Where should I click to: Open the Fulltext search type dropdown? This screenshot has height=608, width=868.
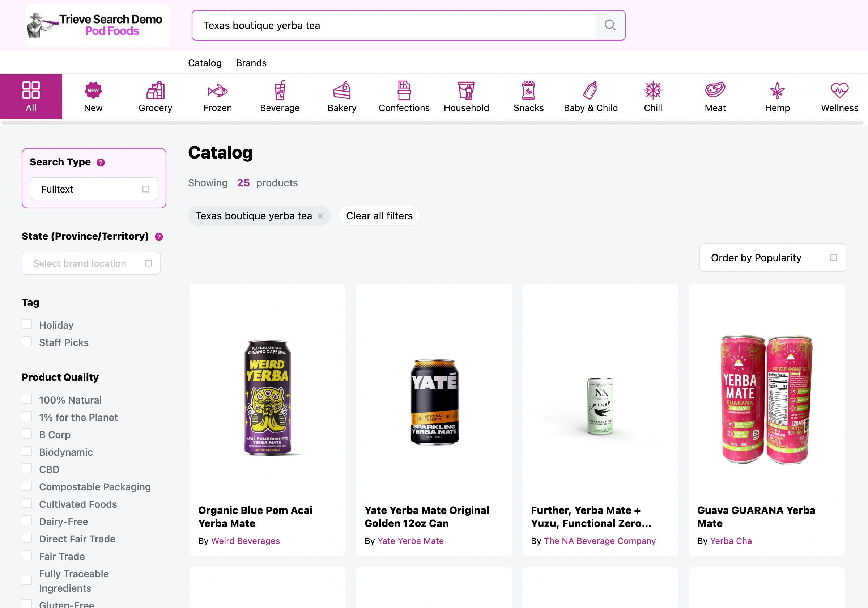[x=94, y=189]
